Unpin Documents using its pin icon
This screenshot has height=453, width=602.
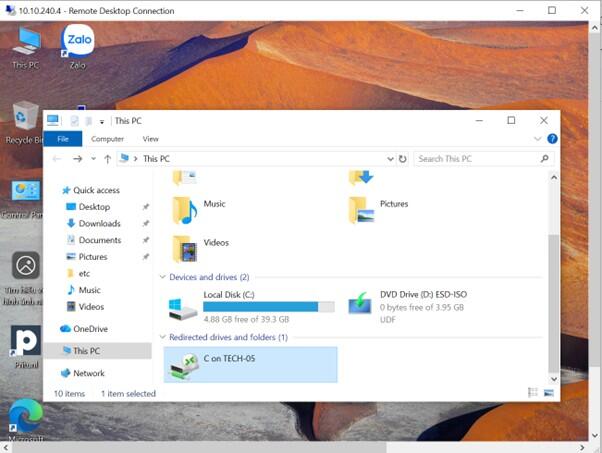tap(146, 240)
